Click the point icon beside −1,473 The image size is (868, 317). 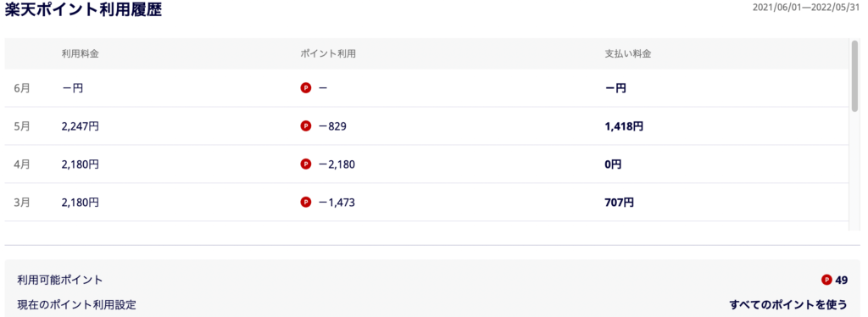[305, 203]
